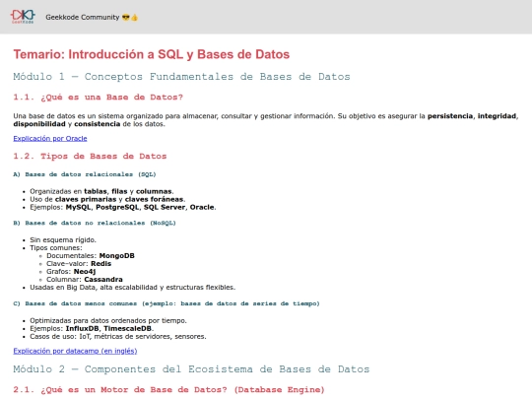
Task: Click the 'Documentales: MongoDB' item
Action: coord(91,255)
